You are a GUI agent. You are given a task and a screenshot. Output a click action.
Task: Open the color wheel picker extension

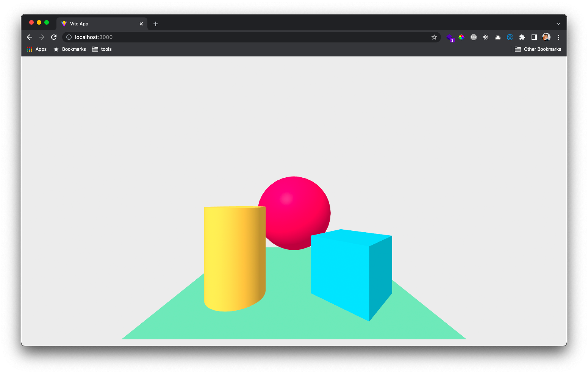461,37
